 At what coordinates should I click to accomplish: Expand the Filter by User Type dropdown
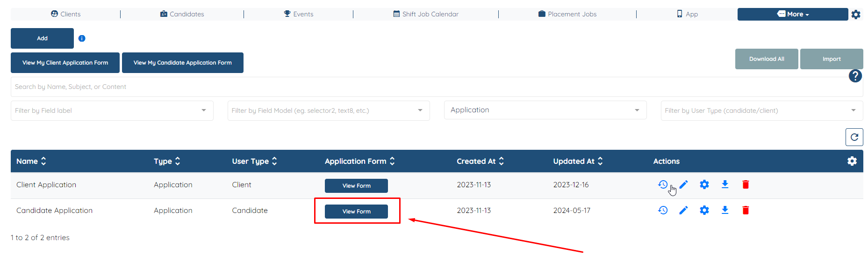click(762, 110)
